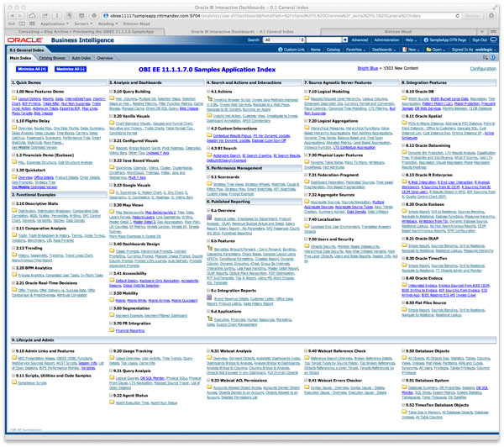Collapse section 3.10 Query Building
Image resolution: width=504 pixels, height=447 pixels.
111,92
